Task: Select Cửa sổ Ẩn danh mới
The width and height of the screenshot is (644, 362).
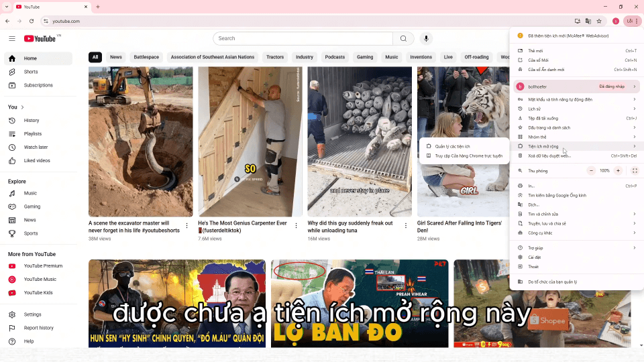Action: [x=577, y=70]
